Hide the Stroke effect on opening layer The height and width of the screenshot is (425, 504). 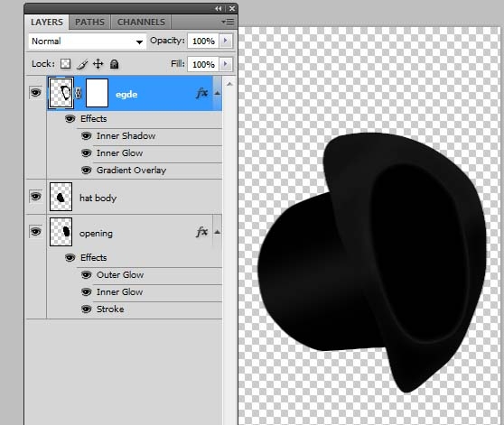(86, 310)
